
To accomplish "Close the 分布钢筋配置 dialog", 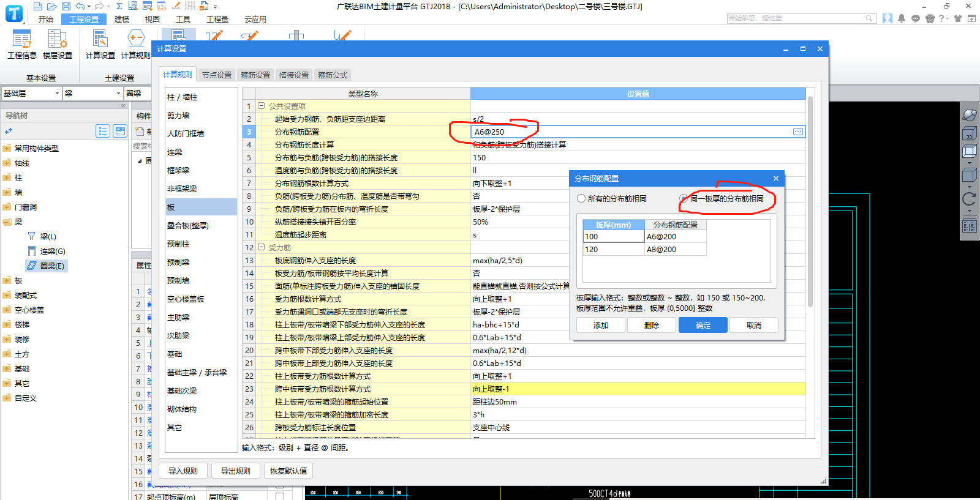I will 776,179.
